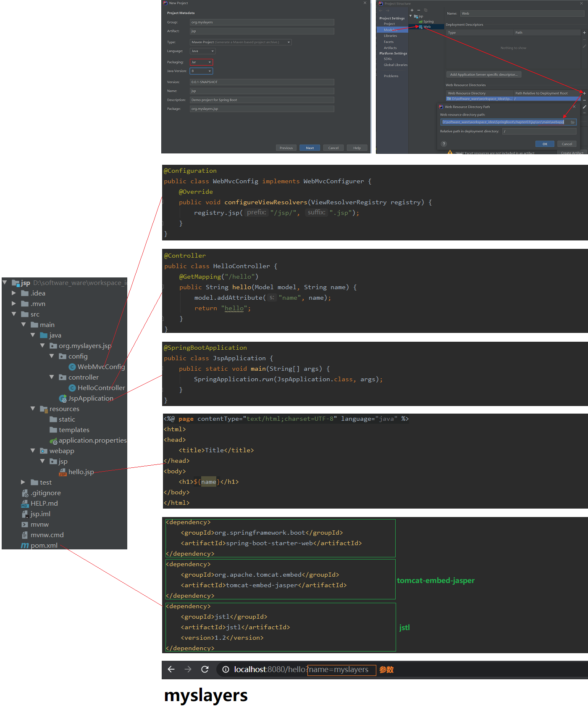Select Artifacts in Project Settings sidebar

tap(390, 48)
